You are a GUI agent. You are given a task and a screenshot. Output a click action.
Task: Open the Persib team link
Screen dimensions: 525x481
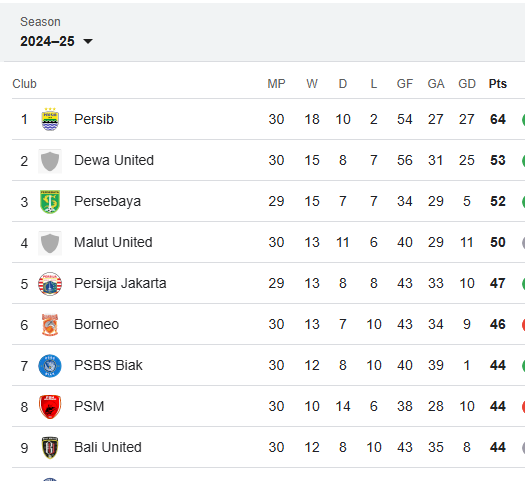point(94,119)
